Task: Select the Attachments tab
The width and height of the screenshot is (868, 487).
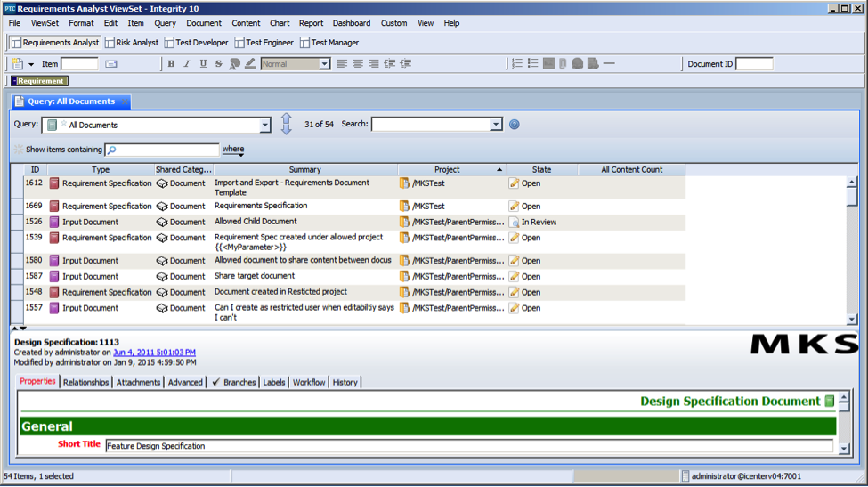Action: (138, 383)
